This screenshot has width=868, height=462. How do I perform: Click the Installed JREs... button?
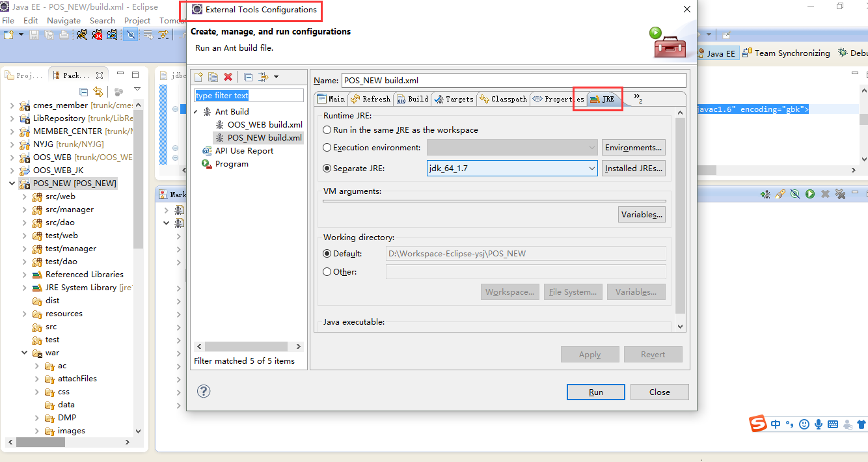click(634, 168)
